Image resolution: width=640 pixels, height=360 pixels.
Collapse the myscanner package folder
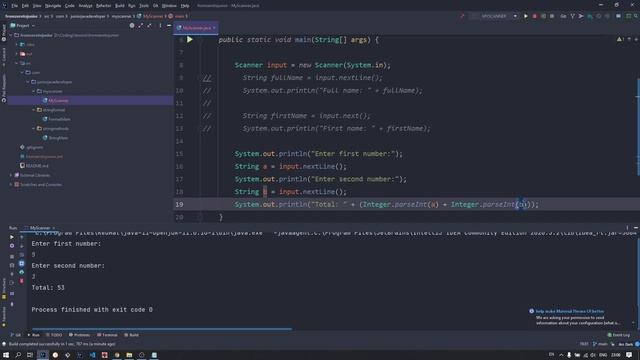pos(34,91)
